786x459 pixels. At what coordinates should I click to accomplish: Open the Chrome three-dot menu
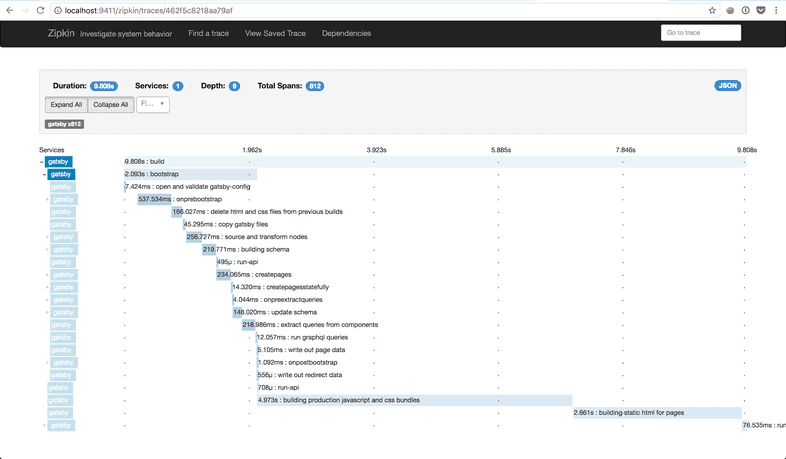[776, 9]
